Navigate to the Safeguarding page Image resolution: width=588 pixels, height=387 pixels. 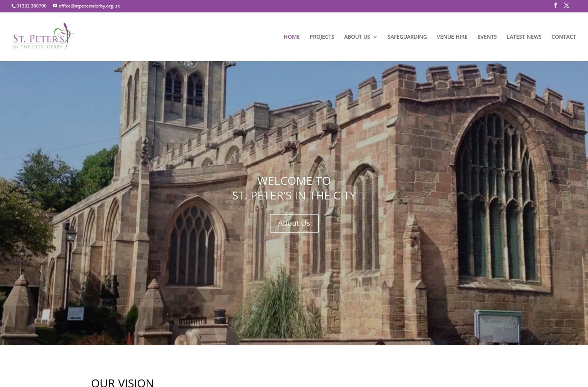(x=407, y=36)
